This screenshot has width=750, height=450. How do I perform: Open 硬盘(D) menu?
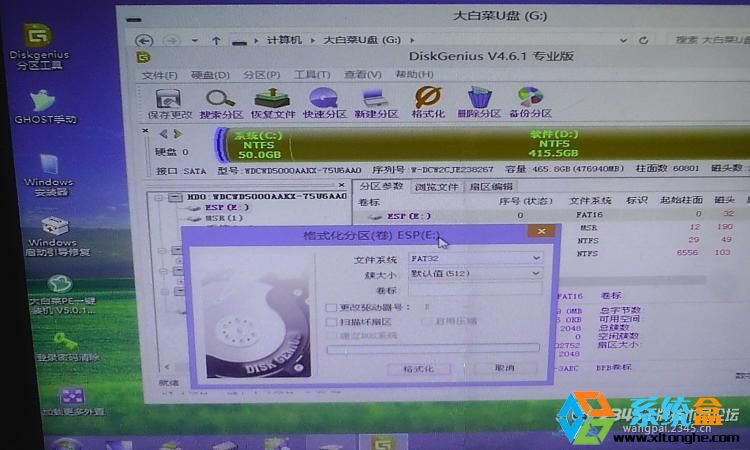pyautogui.click(x=210, y=75)
